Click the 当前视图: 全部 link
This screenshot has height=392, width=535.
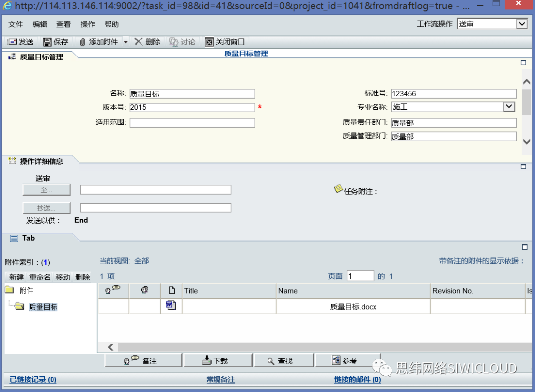(x=124, y=261)
